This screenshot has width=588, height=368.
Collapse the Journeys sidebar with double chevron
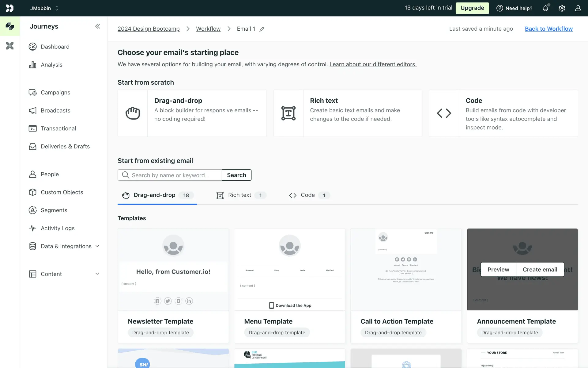coord(97,26)
